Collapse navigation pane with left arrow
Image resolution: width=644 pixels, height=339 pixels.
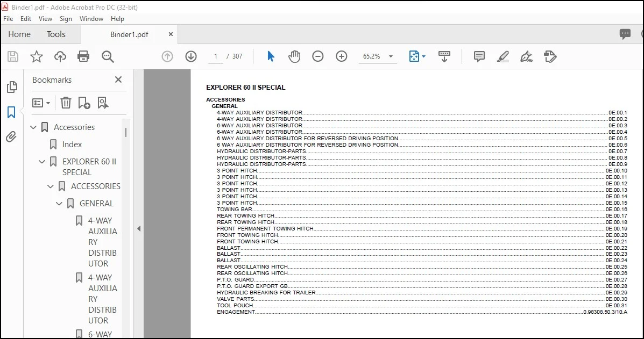coord(139,229)
